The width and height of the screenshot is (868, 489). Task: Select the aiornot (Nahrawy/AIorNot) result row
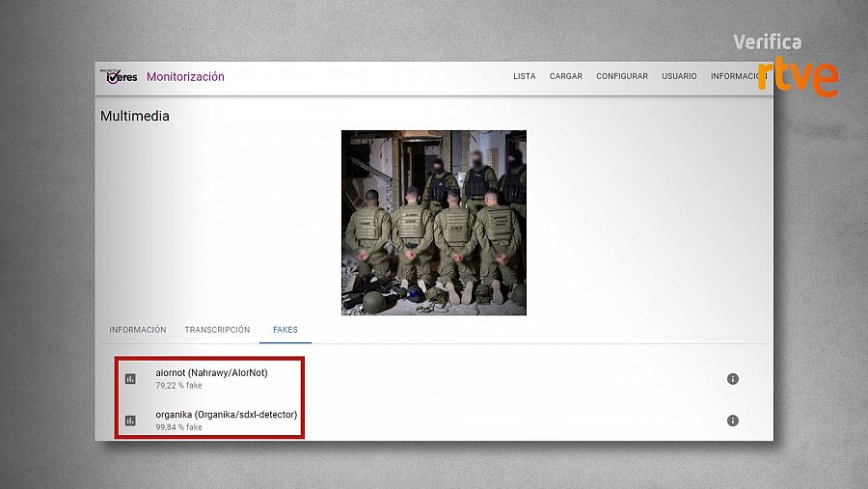tap(211, 372)
